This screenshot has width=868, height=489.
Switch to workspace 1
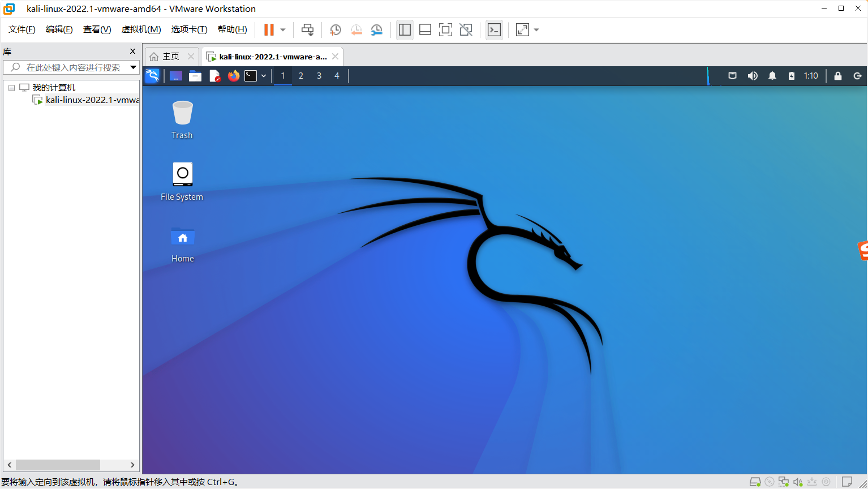pyautogui.click(x=283, y=76)
